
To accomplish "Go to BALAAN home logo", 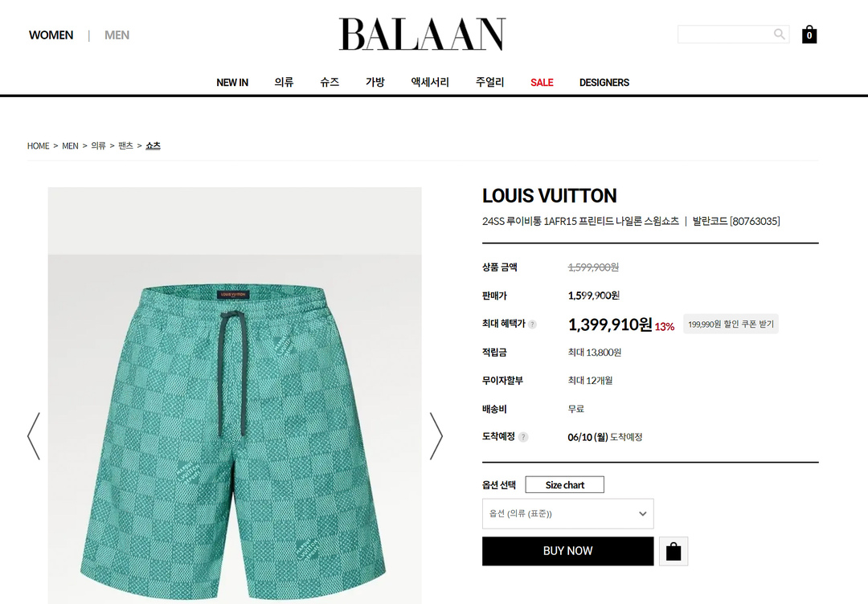I will (x=422, y=35).
